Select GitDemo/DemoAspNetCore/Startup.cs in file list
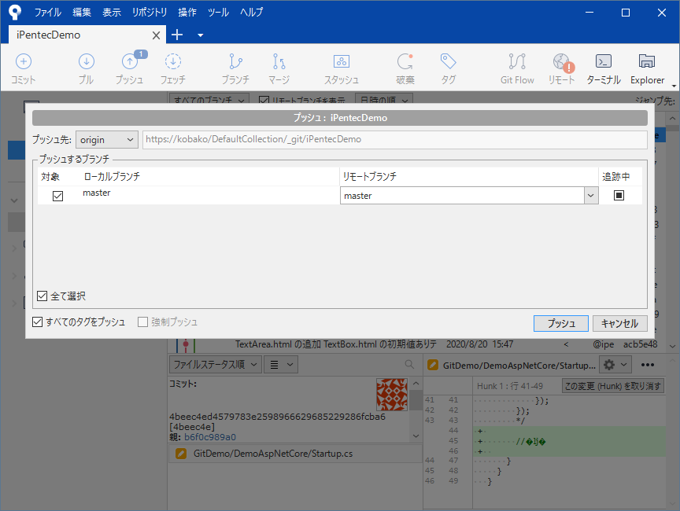Image resolution: width=680 pixels, height=511 pixels. point(295,454)
